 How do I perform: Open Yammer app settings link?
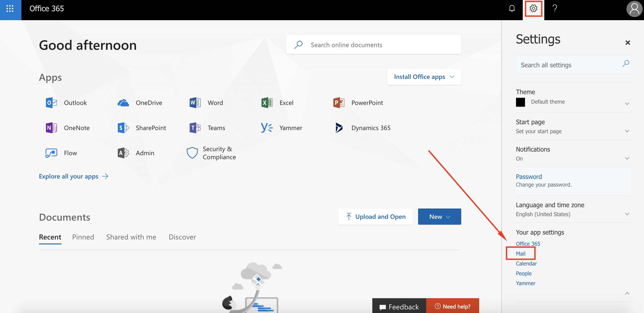(x=525, y=283)
